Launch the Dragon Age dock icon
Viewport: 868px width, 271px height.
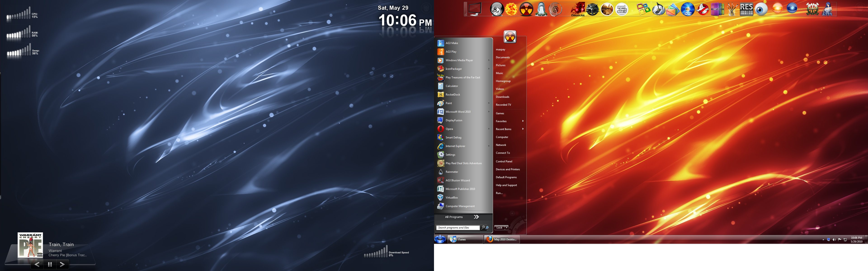(x=578, y=9)
